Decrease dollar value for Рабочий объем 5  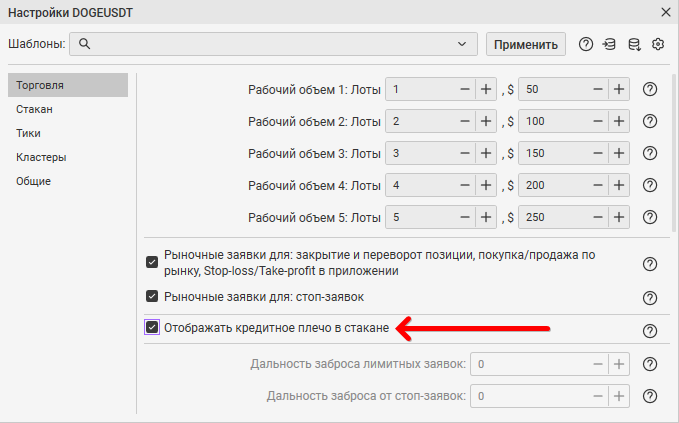(596, 217)
